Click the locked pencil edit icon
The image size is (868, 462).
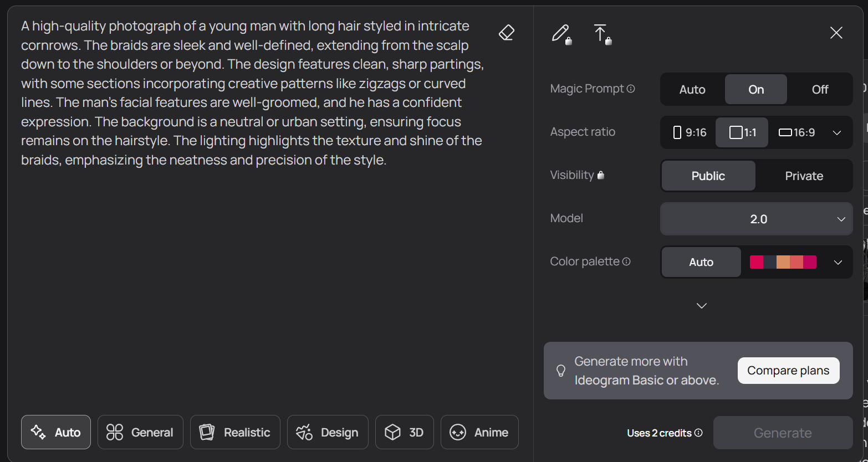pyautogui.click(x=561, y=34)
